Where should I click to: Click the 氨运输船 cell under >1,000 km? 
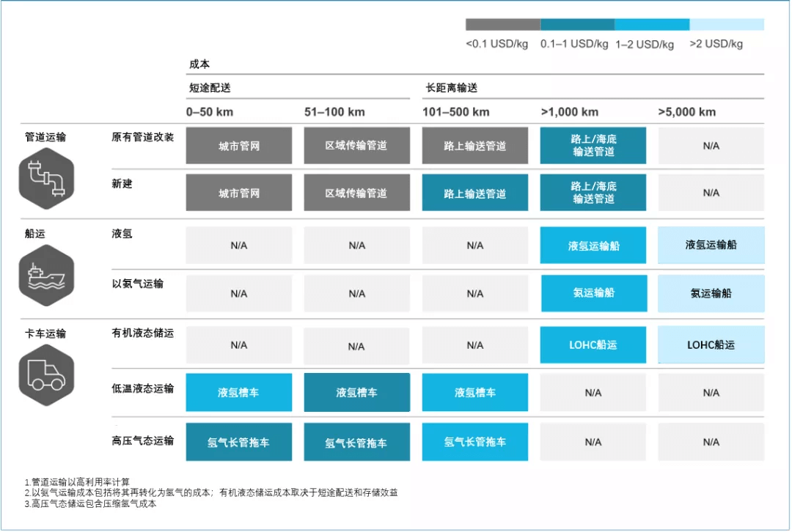(593, 292)
